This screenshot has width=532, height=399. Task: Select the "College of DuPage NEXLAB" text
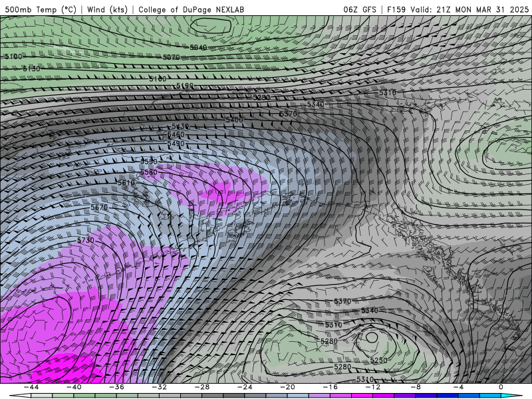(191, 9)
